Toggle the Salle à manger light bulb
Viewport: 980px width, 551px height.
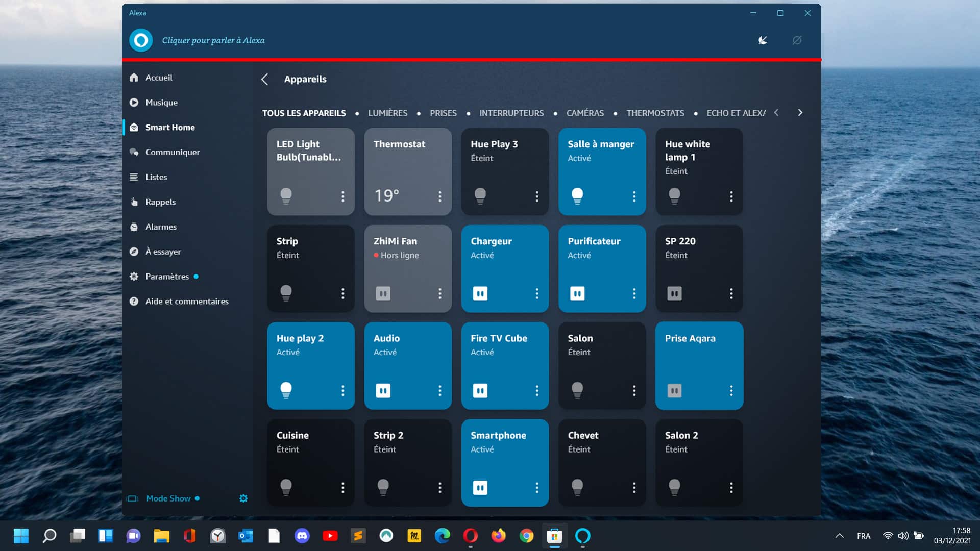(577, 195)
